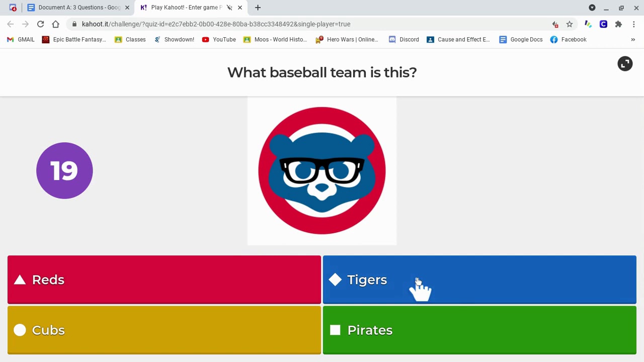Open the Showdown! bookmark
644x362 pixels.
pyautogui.click(x=174, y=40)
